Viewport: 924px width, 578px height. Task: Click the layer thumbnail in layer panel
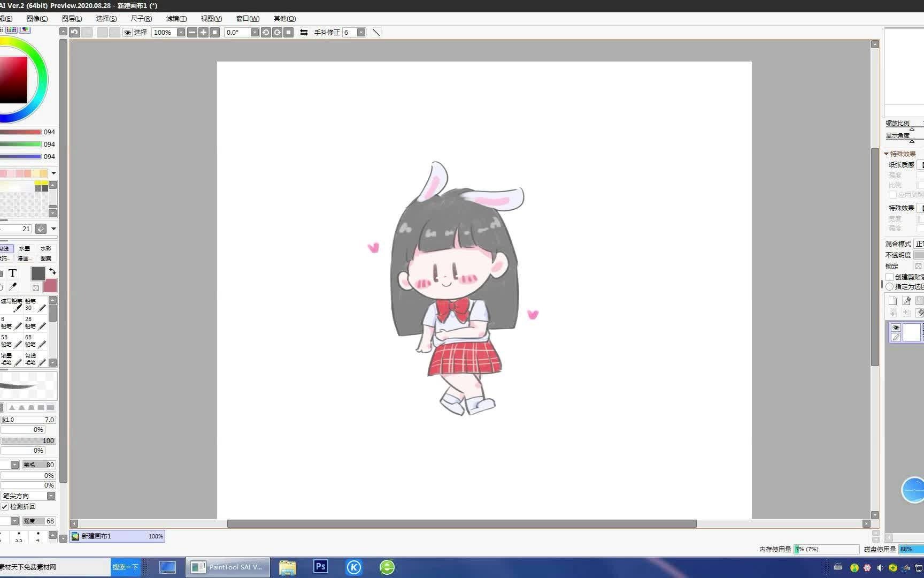click(x=912, y=332)
